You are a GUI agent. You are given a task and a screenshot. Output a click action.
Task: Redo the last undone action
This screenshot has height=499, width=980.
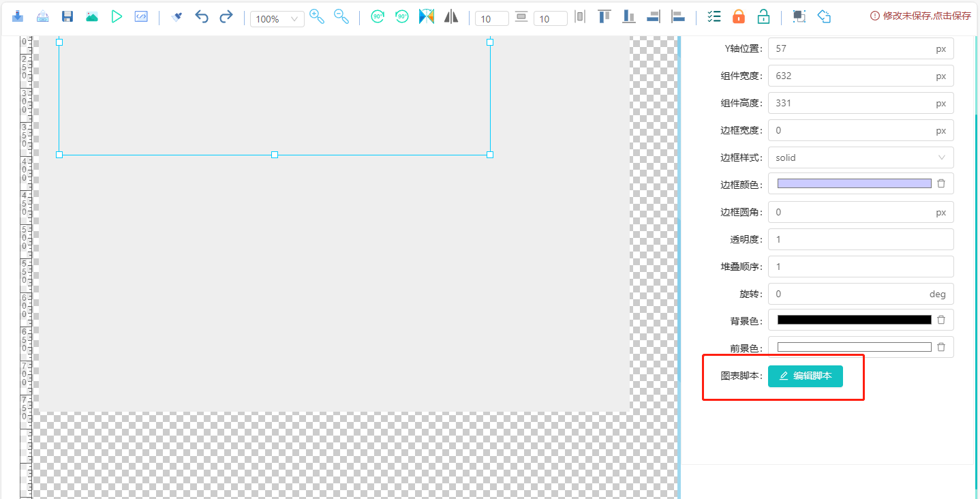click(x=226, y=16)
